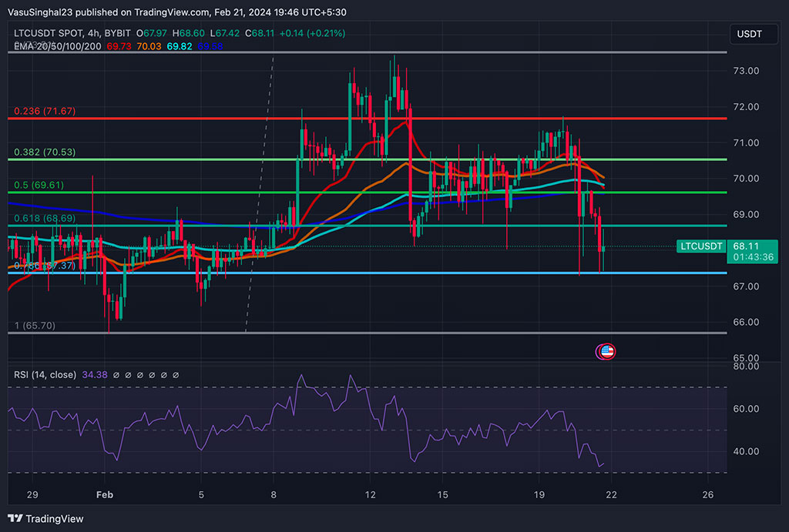Select the 0.618 (68.69) Fibonacci level label

pyautogui.click(x=44, y=219)
